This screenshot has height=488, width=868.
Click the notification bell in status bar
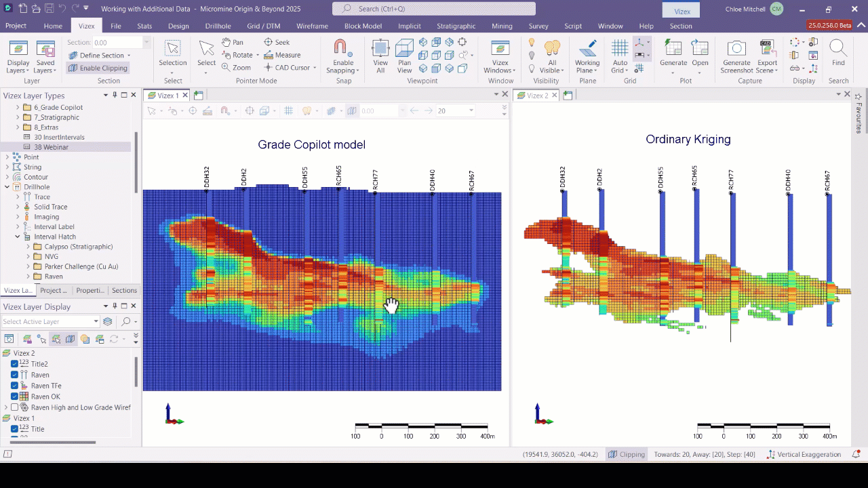856,454
